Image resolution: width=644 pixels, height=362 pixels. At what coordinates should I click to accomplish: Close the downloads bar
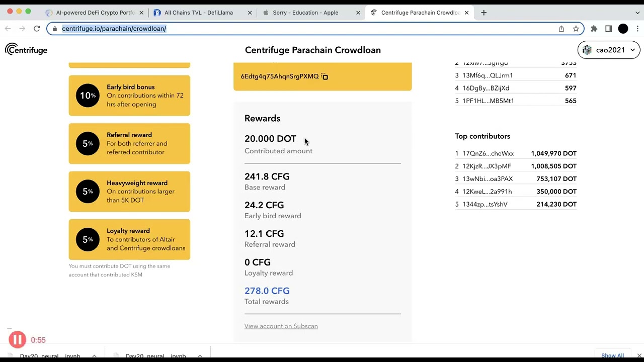[639, 355]
